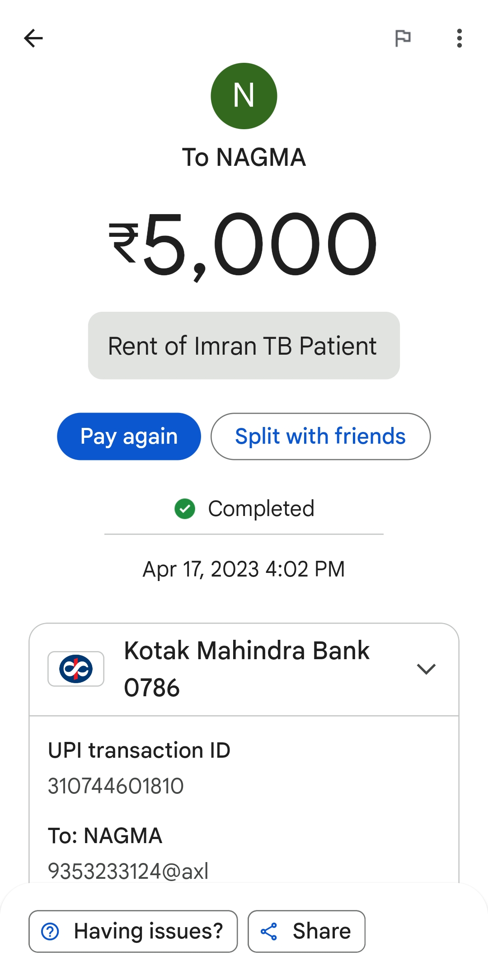Image resolution: width=488 pixels, height=980 pixels.
Task: Go back using the arrow icon
Action: click(x=33, y=38)
